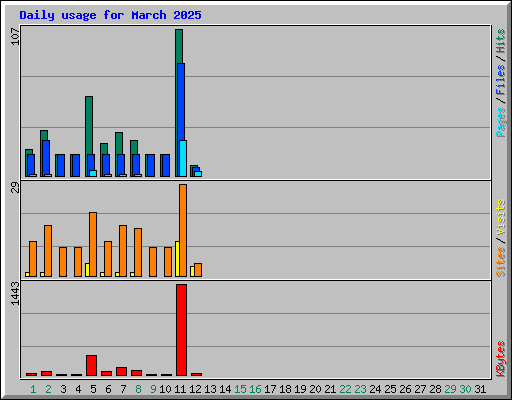The width and height of the screenshot is (512, 400).
Task: Click the 107 hits axis value
Action: (x=15, y=37)
